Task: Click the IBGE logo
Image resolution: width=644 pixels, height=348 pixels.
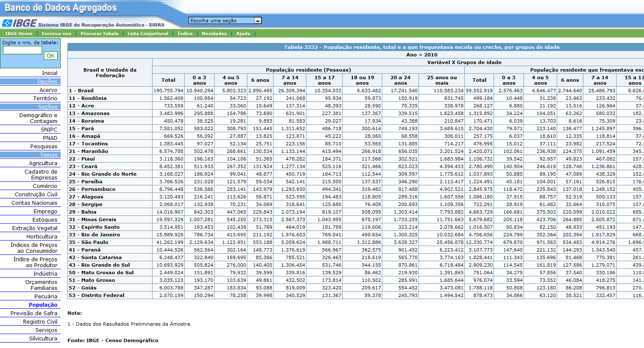Action: click(x=19, y=23)
